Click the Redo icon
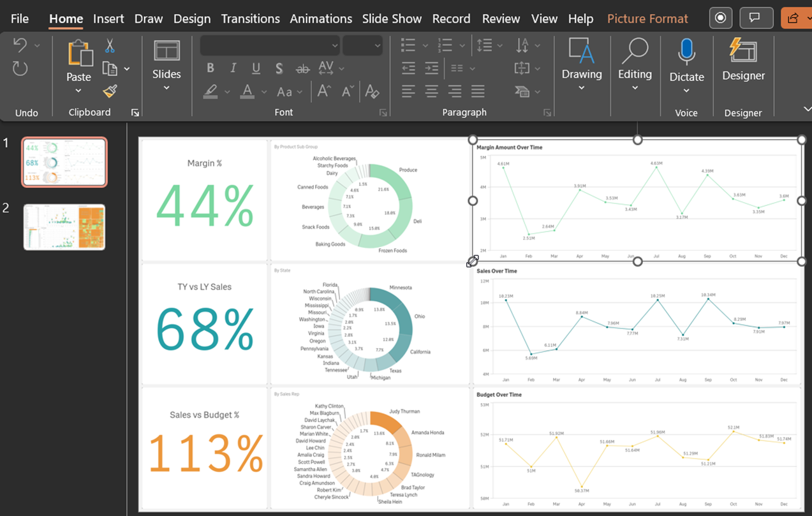Image resolution: width=812 pixels, height=516 pixels. (20, 68)
